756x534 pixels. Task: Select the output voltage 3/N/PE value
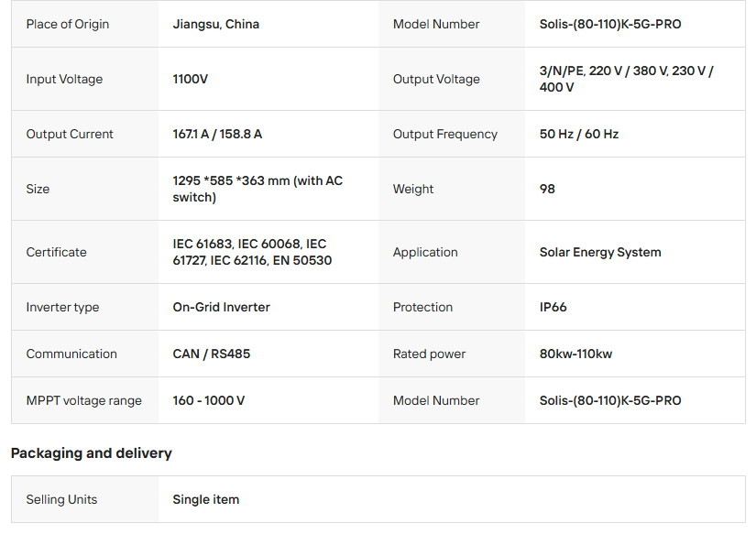point(626,79)
